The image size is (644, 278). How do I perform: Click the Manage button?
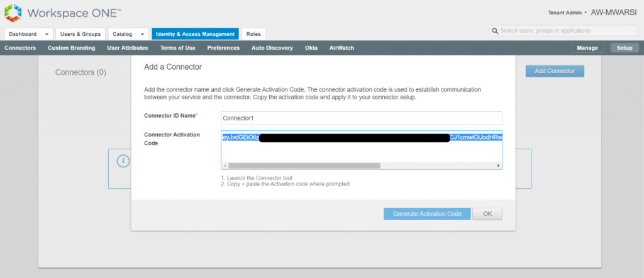[x=587, y=48]
